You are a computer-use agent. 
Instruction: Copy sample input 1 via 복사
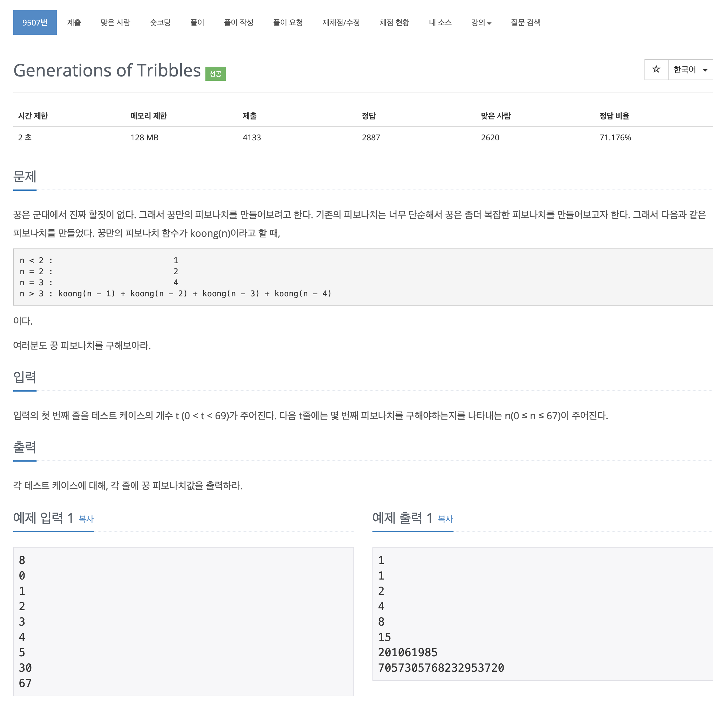tap(86, 519)
